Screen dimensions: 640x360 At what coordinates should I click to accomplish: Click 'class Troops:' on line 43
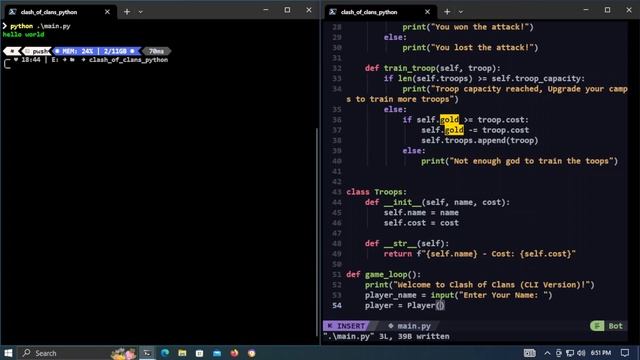[x=376, y=192]
